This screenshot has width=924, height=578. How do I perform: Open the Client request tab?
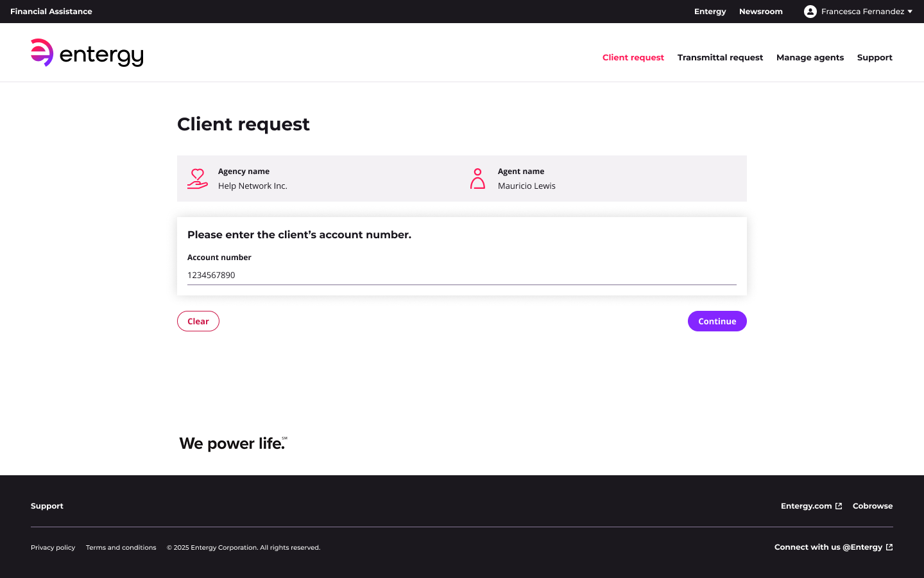click(633, 57)
